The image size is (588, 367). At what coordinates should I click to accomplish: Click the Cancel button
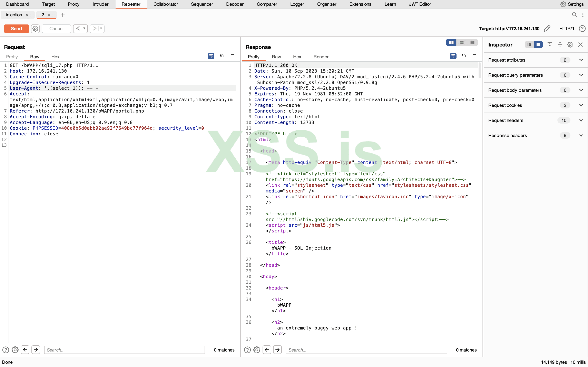56,29
